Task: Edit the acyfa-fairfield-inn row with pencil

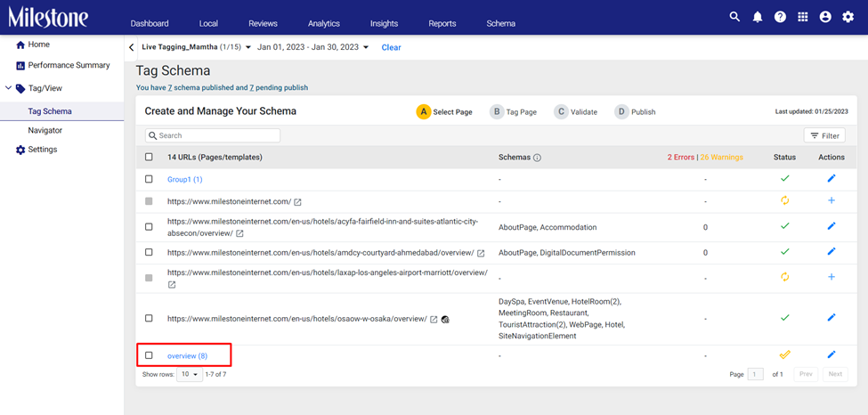Action: tap(831, 226)
